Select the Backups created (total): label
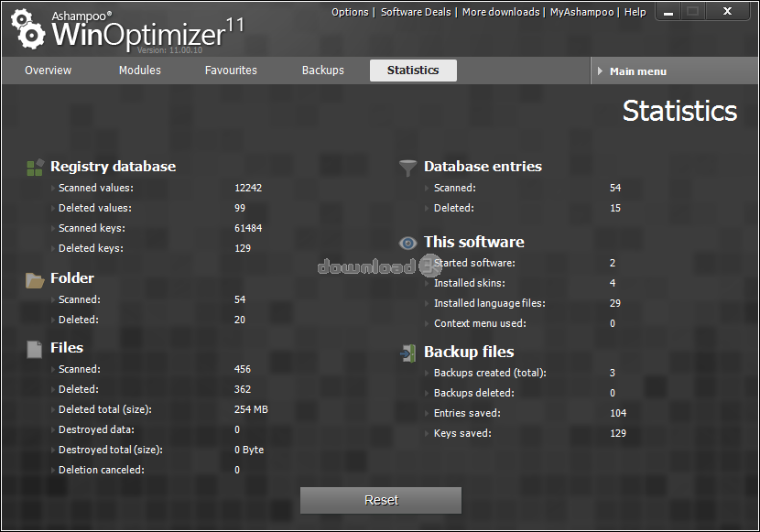The width and height of the screenshot is (760, 532). tap(490, 373)
